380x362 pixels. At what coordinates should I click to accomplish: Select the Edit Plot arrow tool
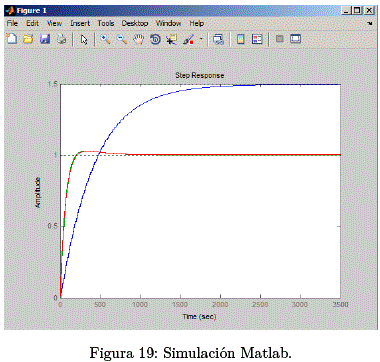click(84, 40)
